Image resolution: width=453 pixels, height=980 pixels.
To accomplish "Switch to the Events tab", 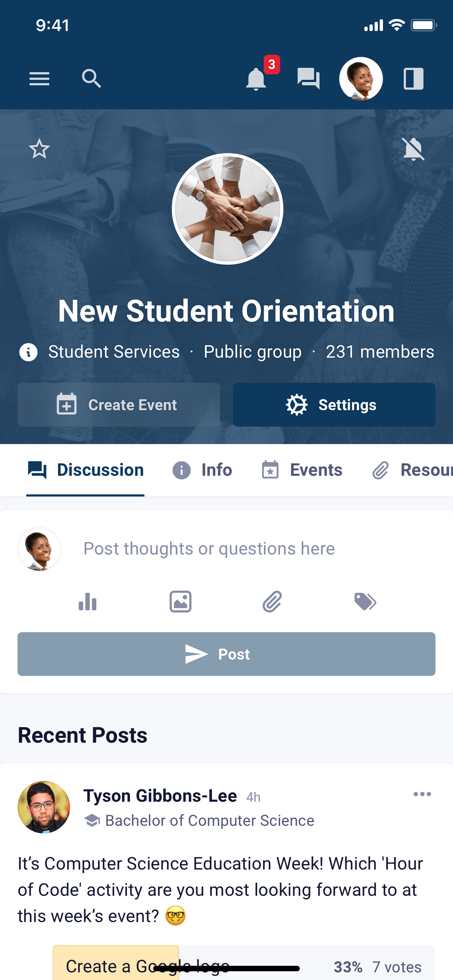I will click(x=302, y=470).
